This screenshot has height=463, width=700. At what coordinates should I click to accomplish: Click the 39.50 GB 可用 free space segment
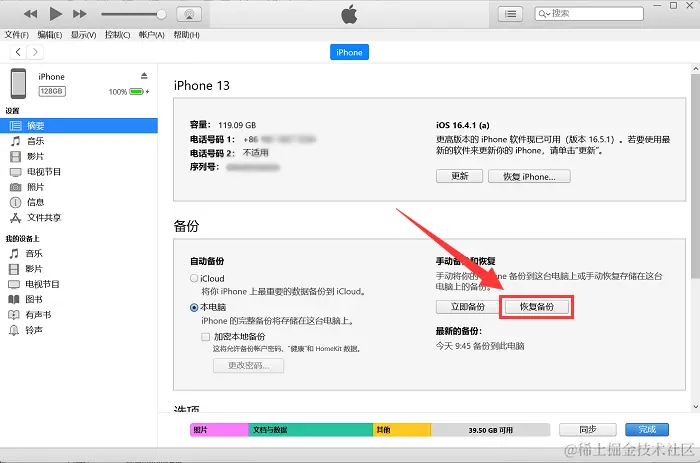(490, 430)
